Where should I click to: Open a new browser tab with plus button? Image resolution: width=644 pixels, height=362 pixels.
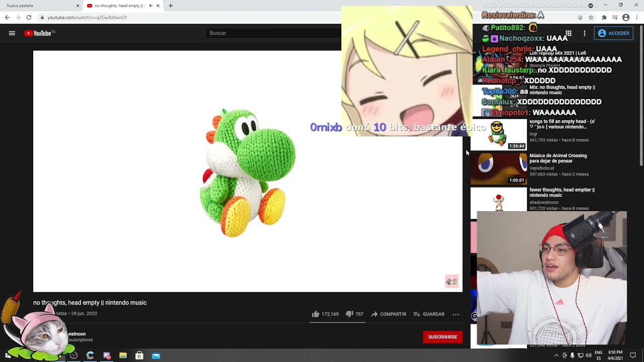tap(171, 6)
